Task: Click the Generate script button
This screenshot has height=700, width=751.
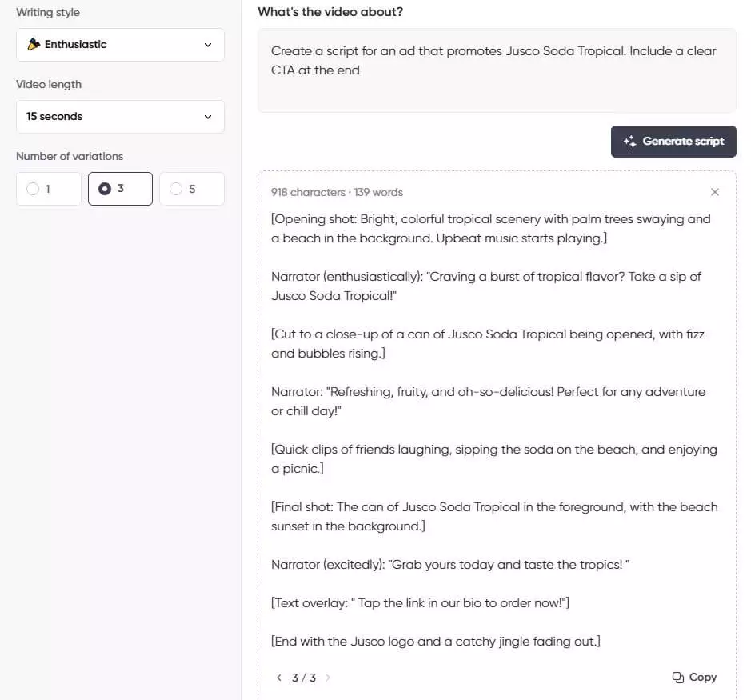Action: pos(673,142)
